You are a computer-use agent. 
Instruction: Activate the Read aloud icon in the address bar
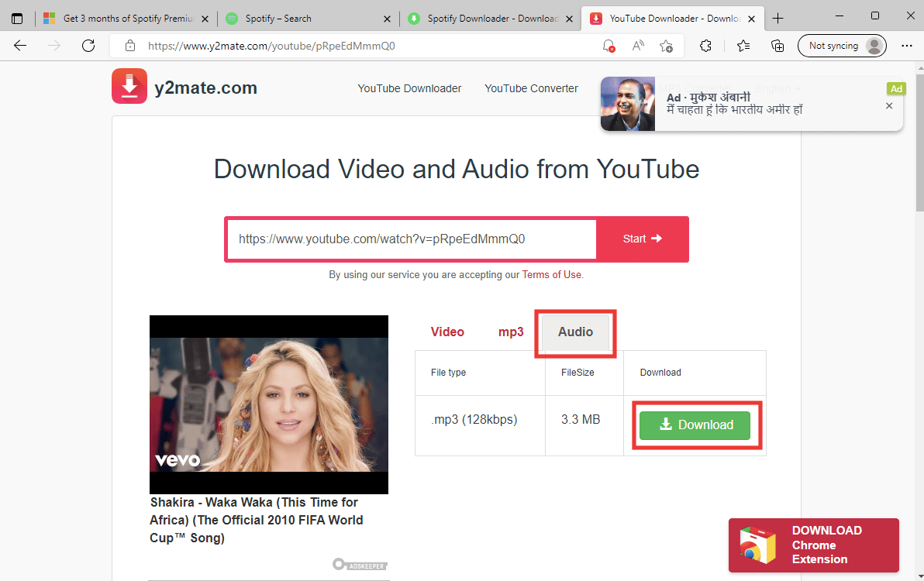point(638,46)
